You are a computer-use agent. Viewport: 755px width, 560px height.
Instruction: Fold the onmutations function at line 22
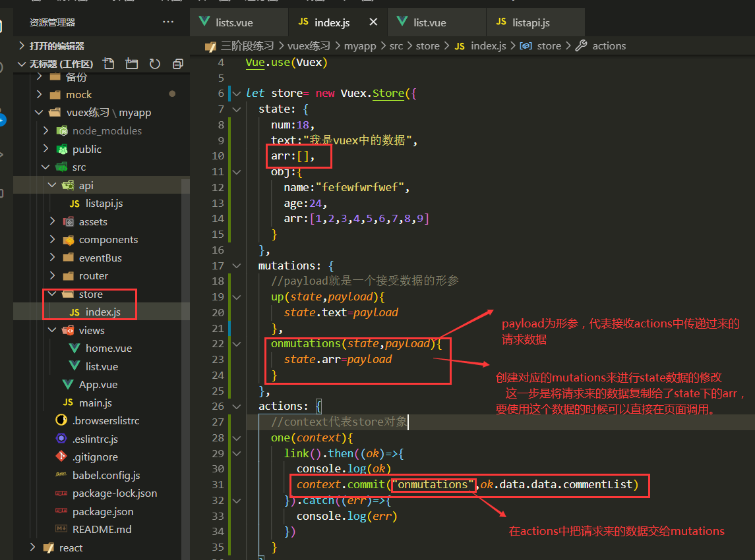click(237, 344)
